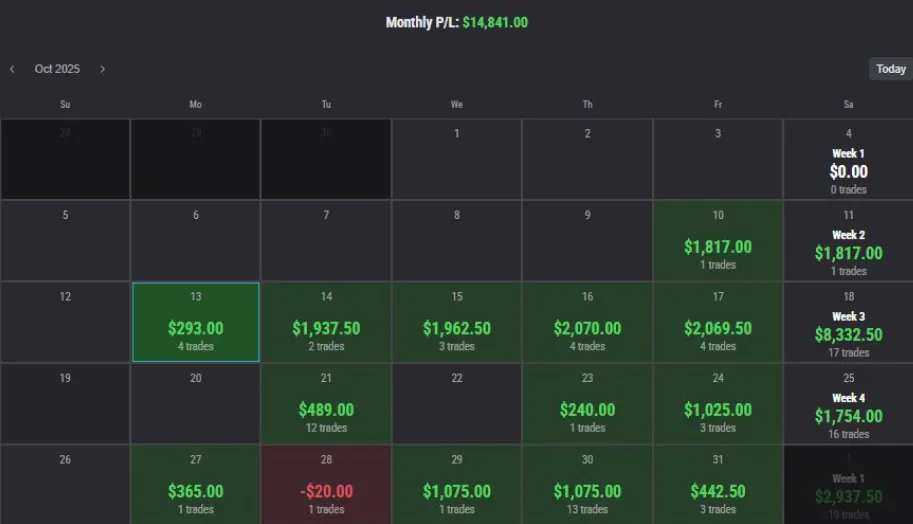
Task: Open October 29 cell with 1 trades
Action: pyautogui.click(x=456, y=484)
